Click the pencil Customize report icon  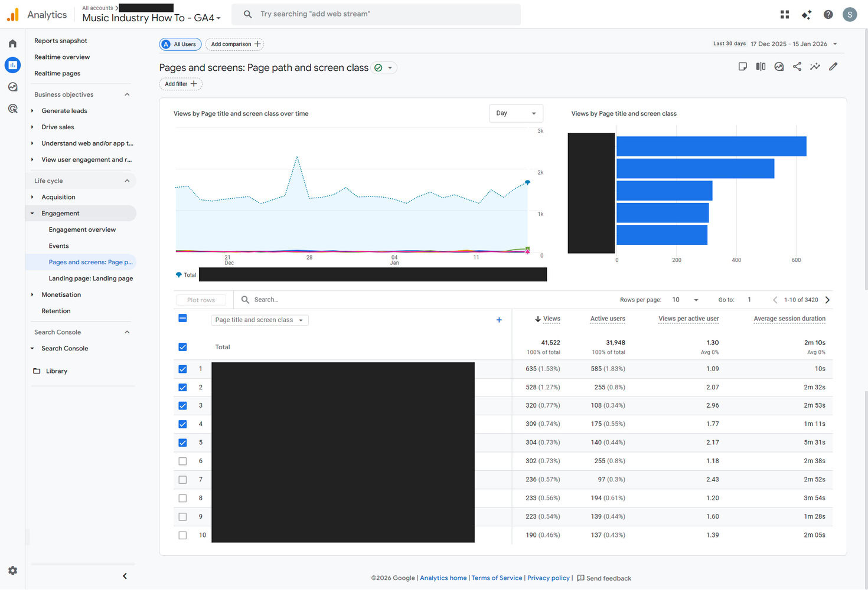click(833, 67)
